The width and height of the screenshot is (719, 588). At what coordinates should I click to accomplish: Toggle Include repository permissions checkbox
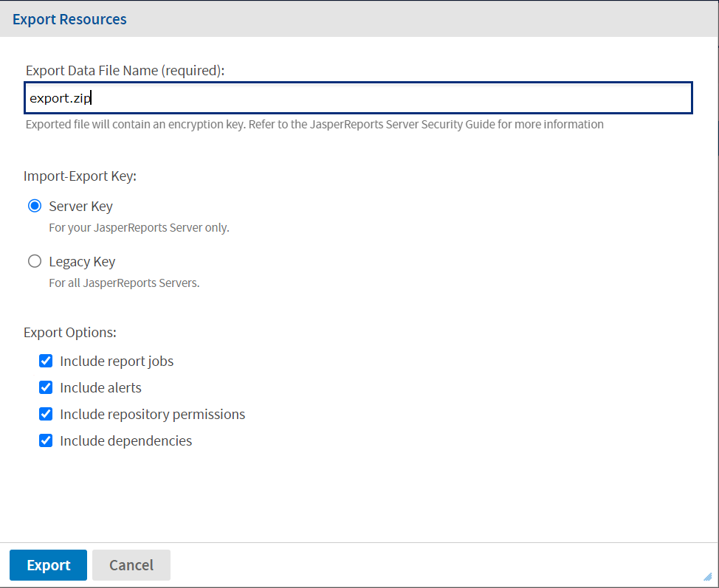(x=46, y=415)
